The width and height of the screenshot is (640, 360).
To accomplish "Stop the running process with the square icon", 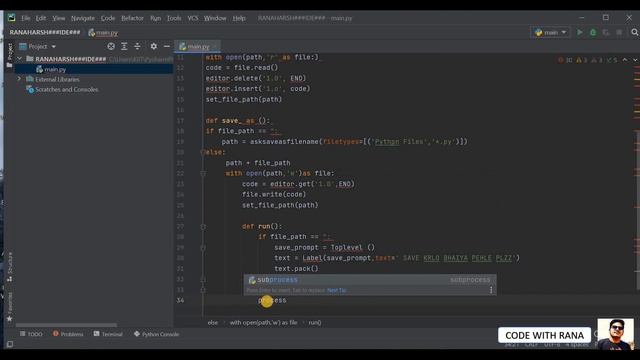I will 619,32.
